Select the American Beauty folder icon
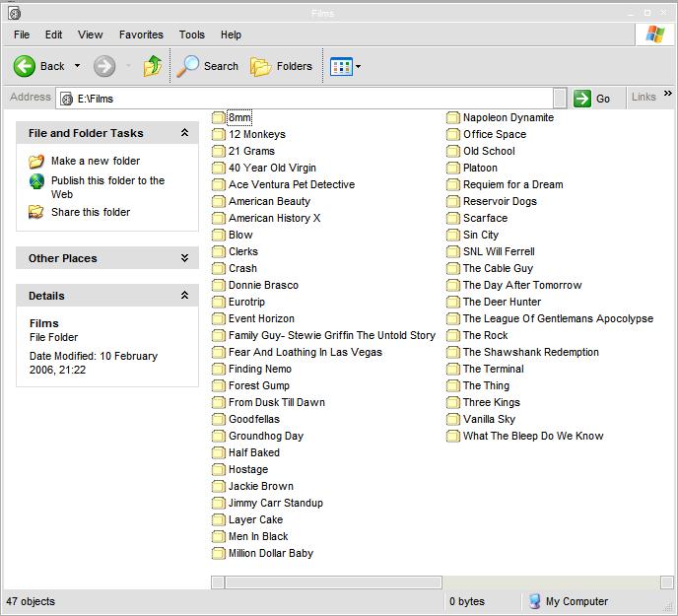 coord(219,202)
